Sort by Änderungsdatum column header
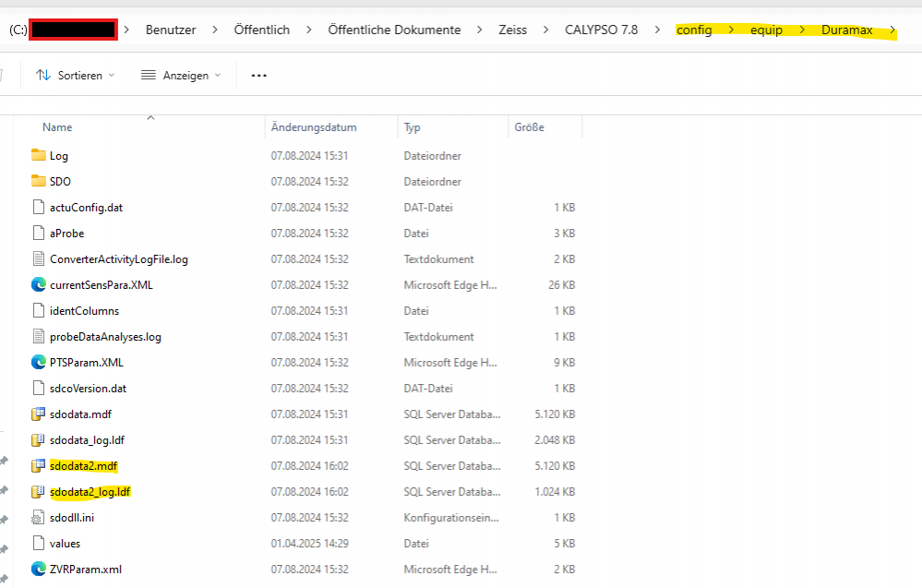The image size is (922, 588). click(313, 127)
